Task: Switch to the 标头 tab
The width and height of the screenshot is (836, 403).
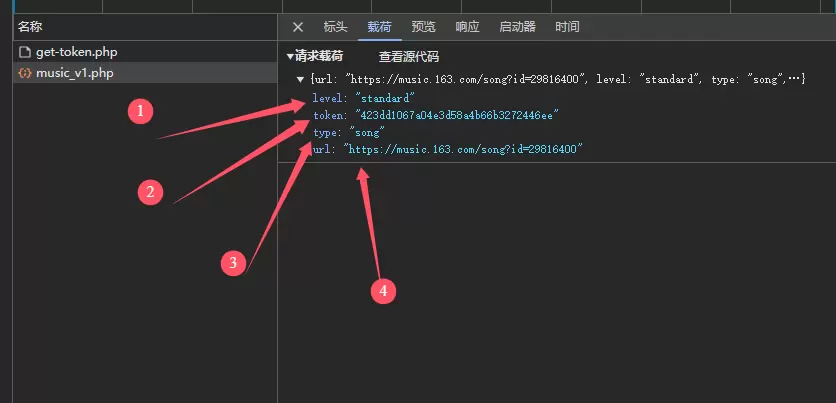Action: tap(335, 27)
